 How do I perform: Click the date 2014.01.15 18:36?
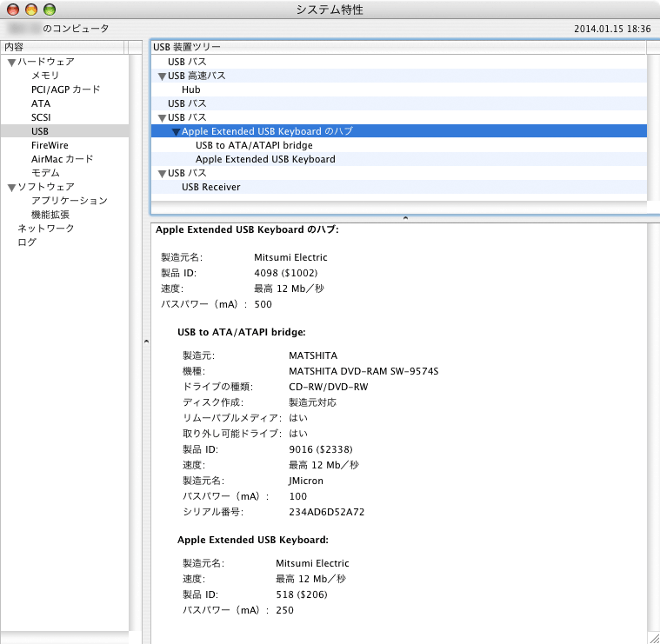(612, 29)
